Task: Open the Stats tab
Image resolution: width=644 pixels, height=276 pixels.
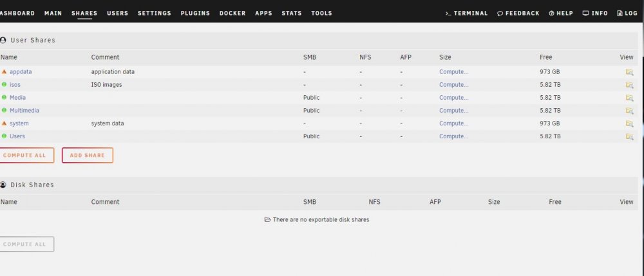Action: pos(292,13)
